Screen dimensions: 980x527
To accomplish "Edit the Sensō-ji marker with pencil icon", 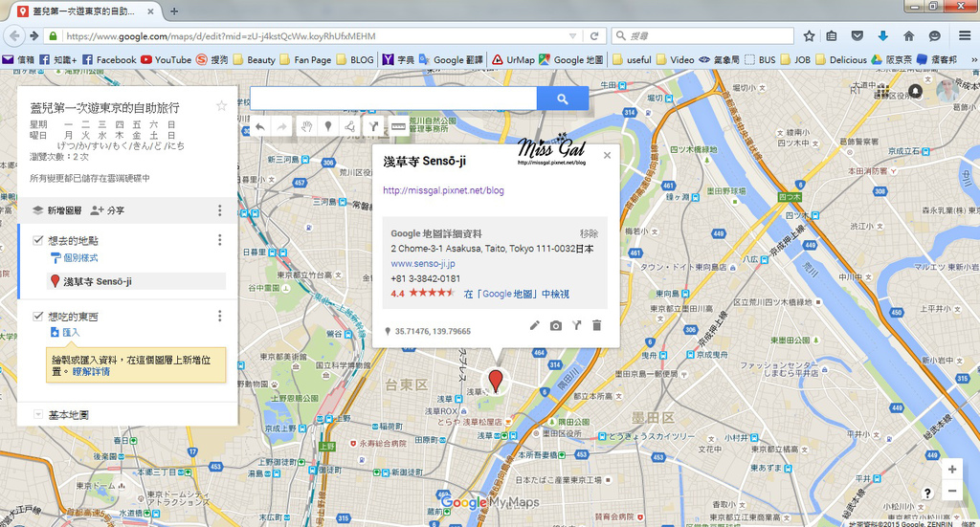I will [x=535, y=325].
